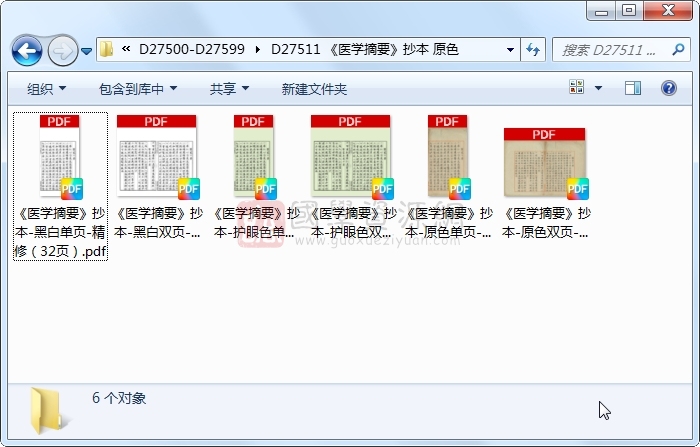Select the 黑白单页 PDF thumbnail
700x447 pixels.
coord(60,157)
